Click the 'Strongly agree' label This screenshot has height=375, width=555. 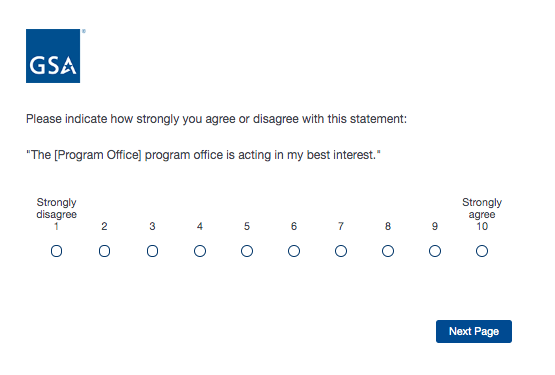pyautogui.click(x=482, y=208)
